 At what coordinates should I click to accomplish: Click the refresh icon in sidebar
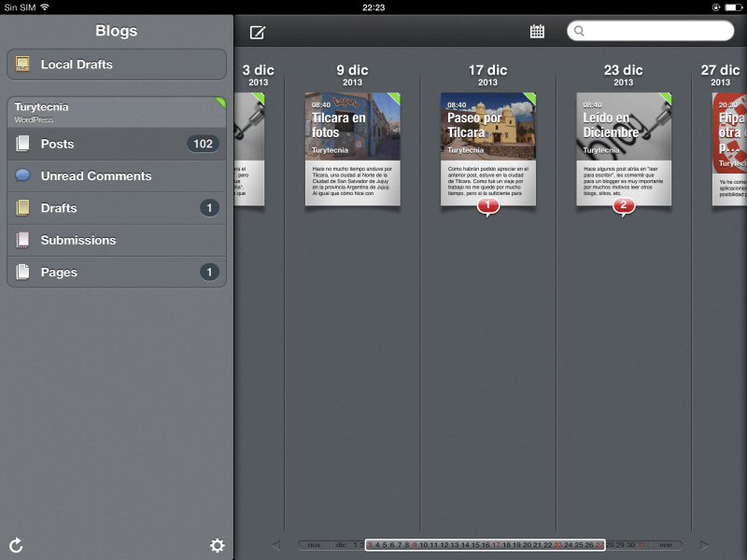tap(16, 545)
